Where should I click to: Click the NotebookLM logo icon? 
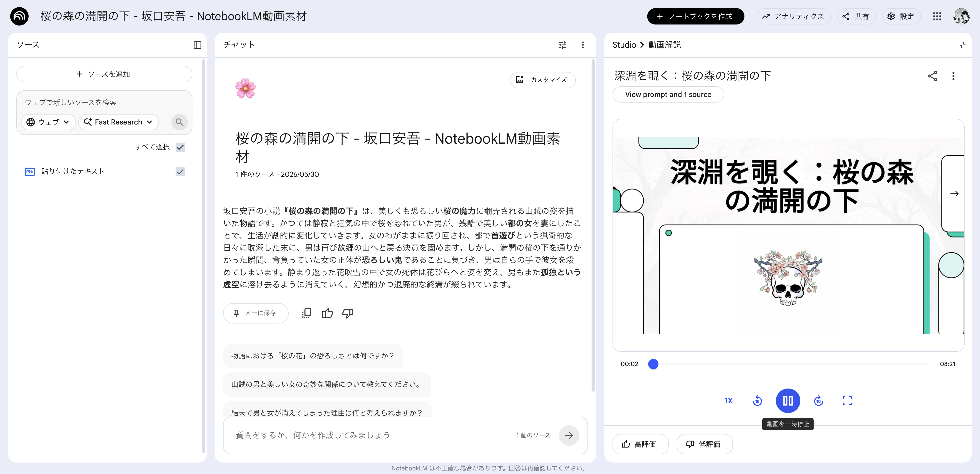pos(19,16)
